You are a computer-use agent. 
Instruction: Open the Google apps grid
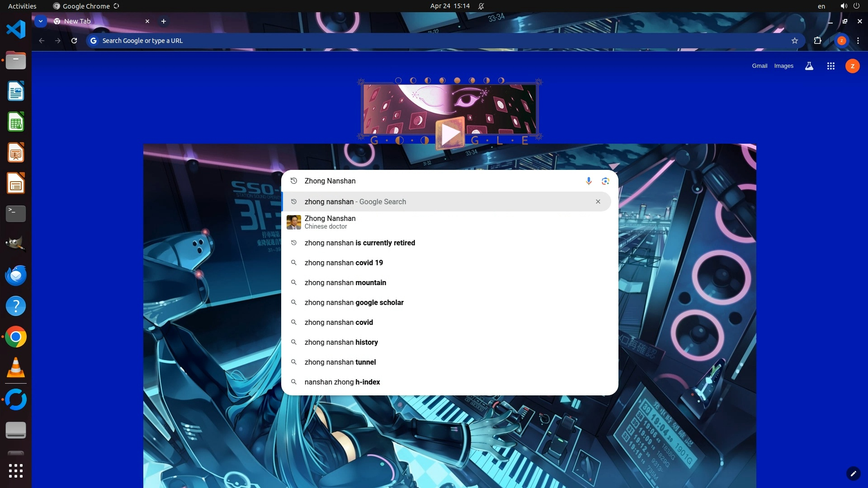pos(830,66)
